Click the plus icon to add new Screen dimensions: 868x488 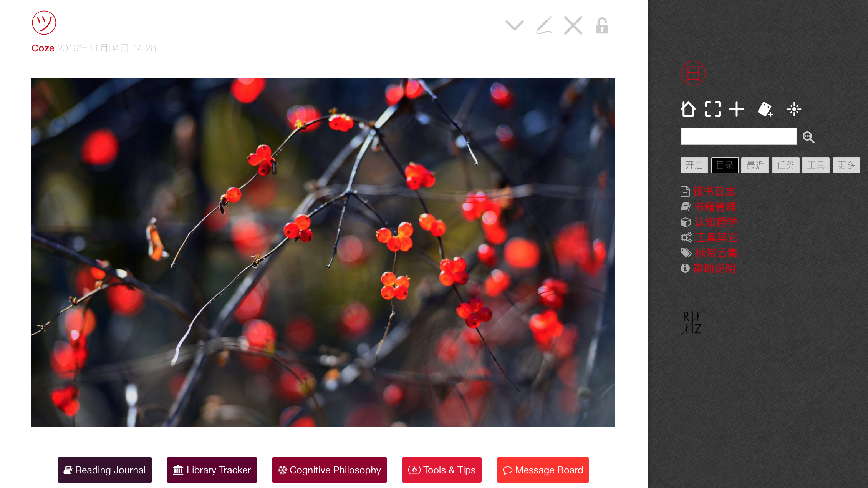click(x=737, y=109)
